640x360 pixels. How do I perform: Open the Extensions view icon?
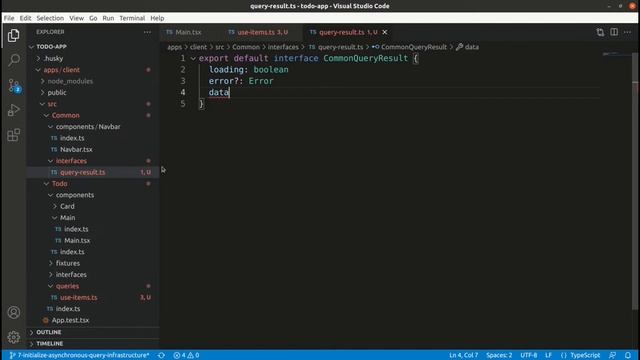pos(13,135)
